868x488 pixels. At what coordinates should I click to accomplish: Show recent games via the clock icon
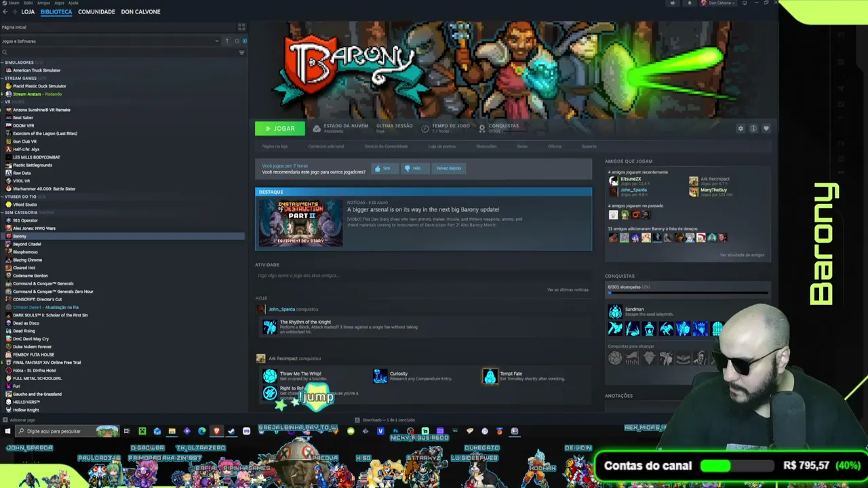[237, 41]
